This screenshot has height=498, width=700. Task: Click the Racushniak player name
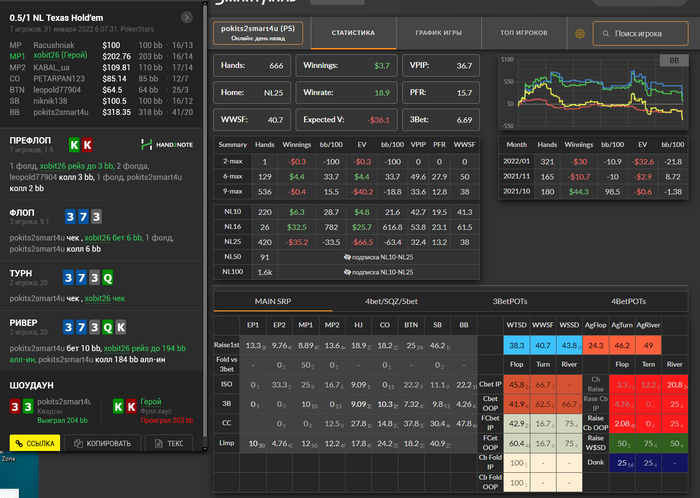[54, 45]
